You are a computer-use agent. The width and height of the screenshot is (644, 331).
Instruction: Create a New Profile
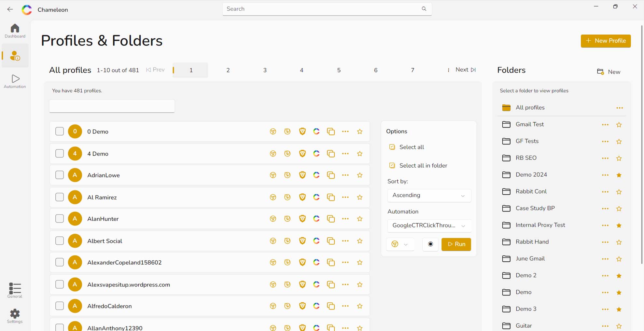tap(606, 41)
